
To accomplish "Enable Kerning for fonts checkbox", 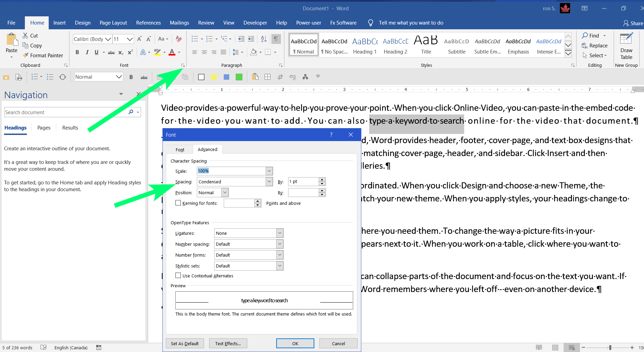I will pos(178,203).
